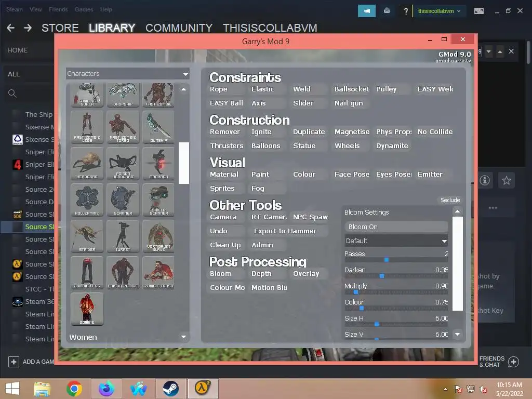The width and height of the screenshot is (532, 399).
Task: Open Friends & Chat in Steam
Action: pos(499,362)
